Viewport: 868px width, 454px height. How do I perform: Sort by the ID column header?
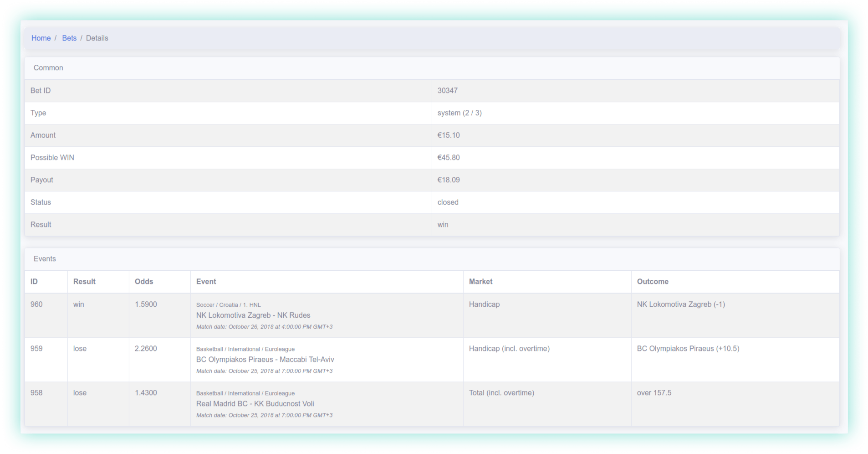[x=34, y=281]
